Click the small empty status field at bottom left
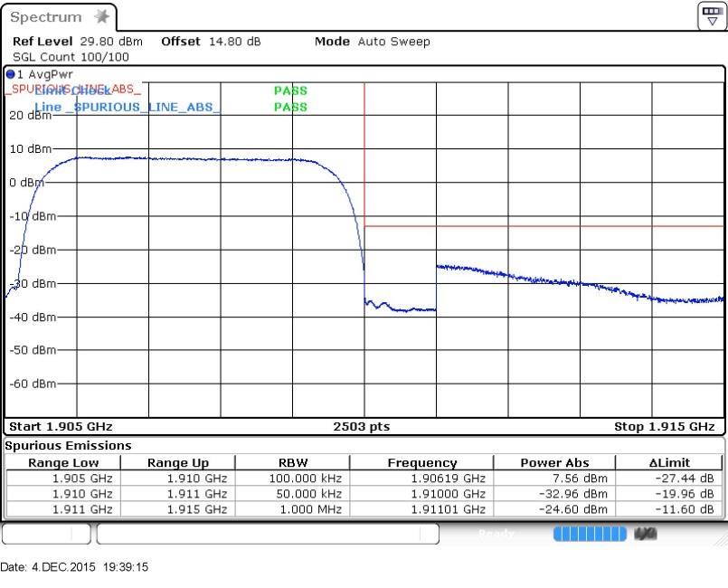 (46, 534)
